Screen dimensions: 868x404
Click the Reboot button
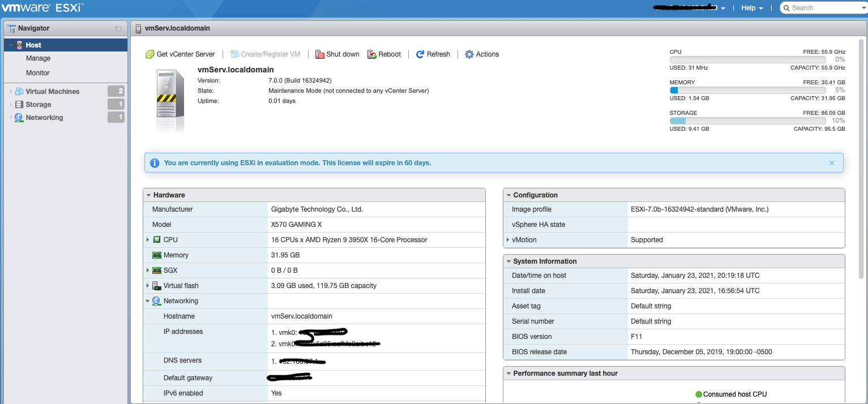tap(384, 54)
